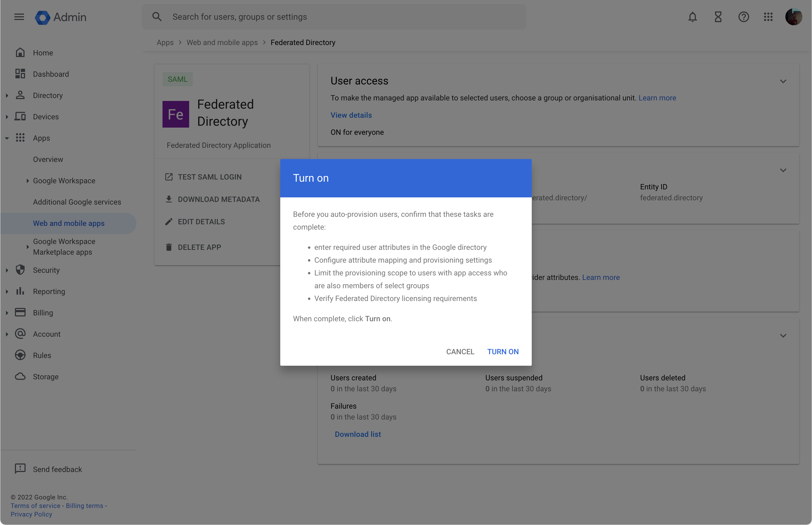The width and height of the screenshot is (812, 525).
Task: Select the Edit Details pencil icon
Action: pyautogui.click(x=169, y=221)
